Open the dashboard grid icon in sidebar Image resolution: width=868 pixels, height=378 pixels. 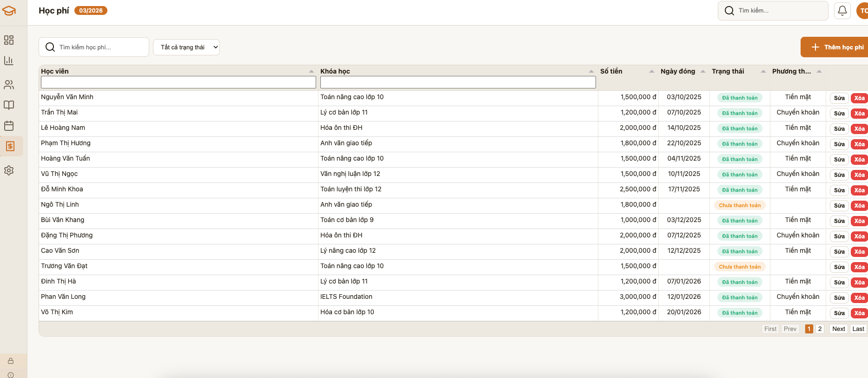coord(9,40)
